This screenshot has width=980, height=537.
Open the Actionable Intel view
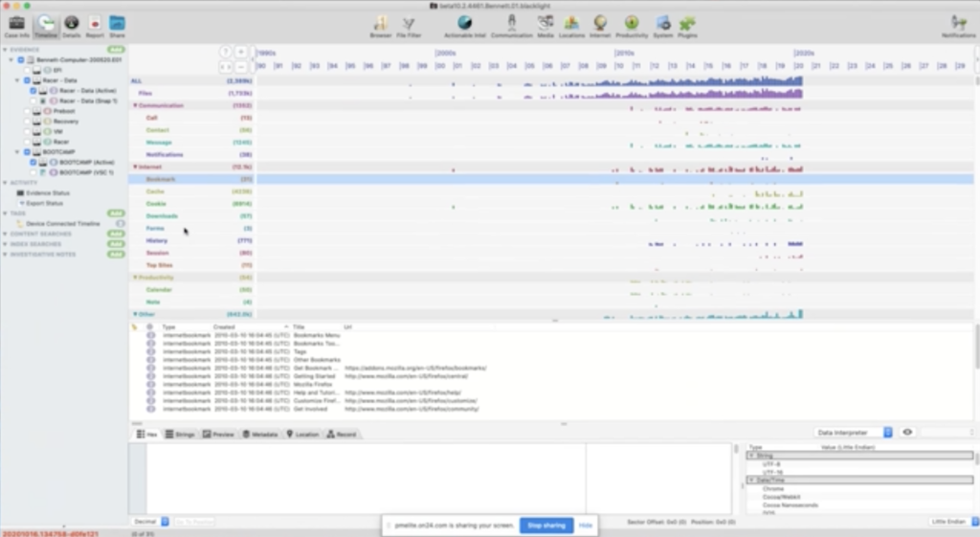[465, 25]
